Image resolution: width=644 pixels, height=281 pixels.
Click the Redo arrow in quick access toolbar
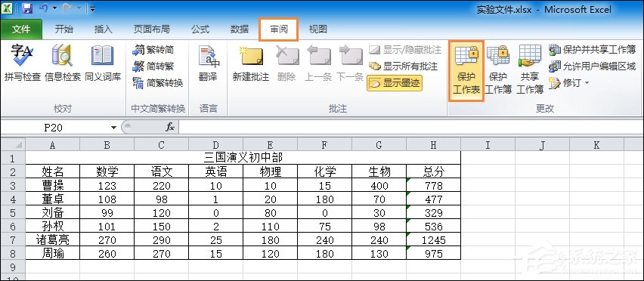(67, 8)
